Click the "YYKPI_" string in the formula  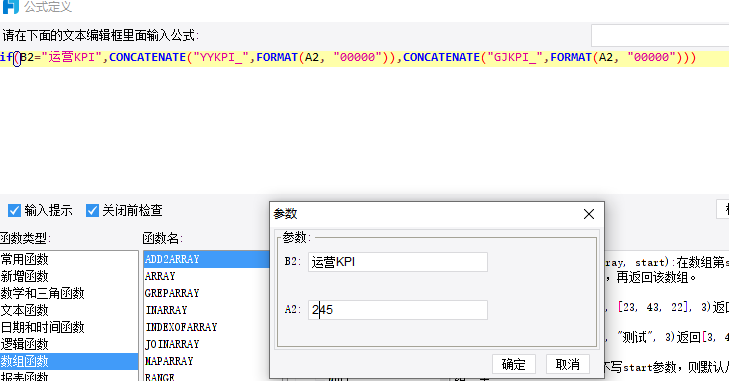(x=221, y=57)
